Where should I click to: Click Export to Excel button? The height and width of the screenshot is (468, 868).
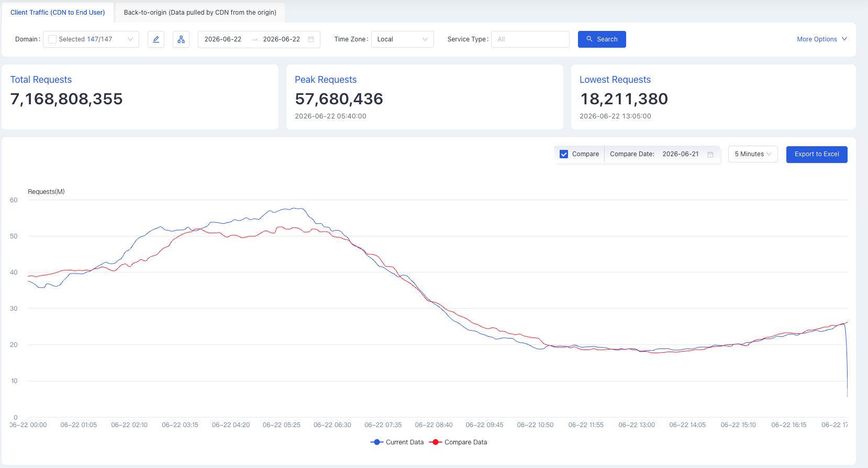tap(817, 154)
